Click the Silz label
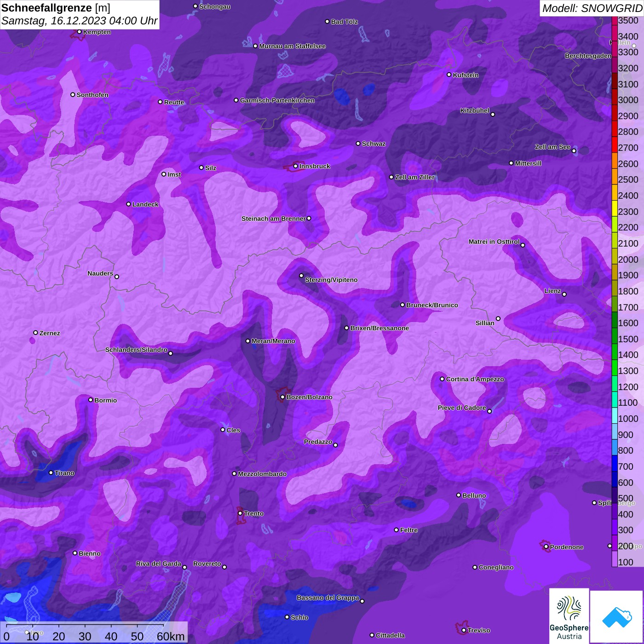This screenshot has height=644, width=644. click(211, 168)
